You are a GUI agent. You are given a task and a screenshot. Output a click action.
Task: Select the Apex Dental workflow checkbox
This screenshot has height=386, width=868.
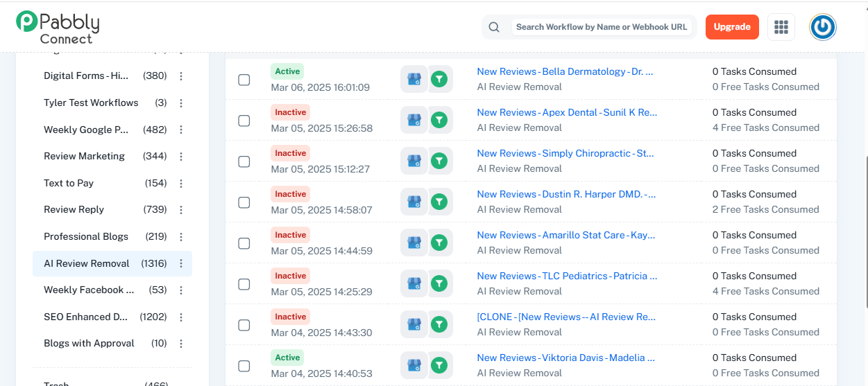pos(244,121)
